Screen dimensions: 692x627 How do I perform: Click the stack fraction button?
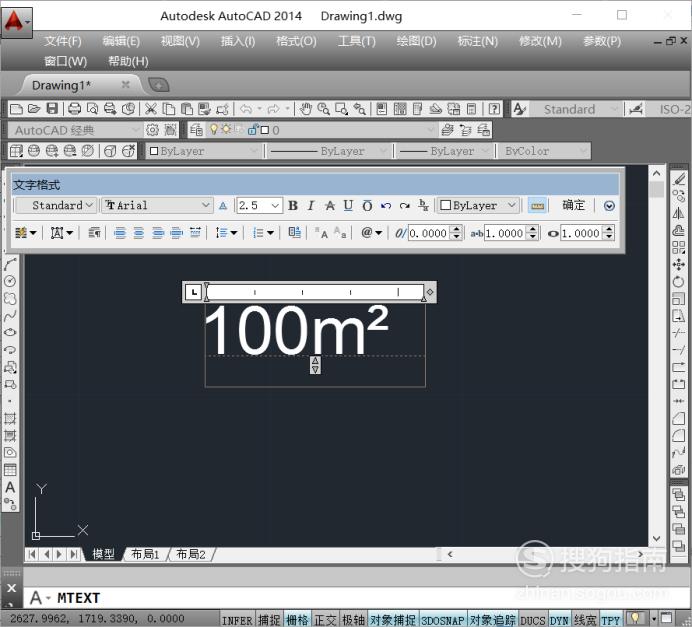click(423, 206)
